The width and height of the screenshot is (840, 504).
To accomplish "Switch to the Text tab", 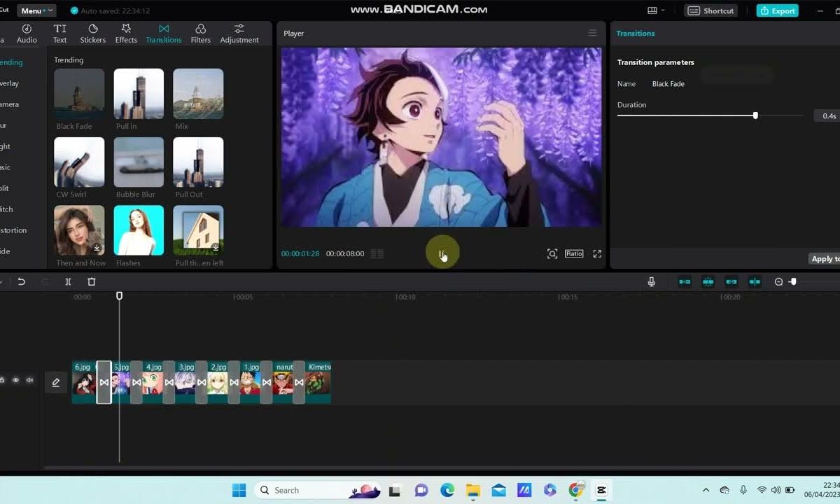I will pos(60,34).
